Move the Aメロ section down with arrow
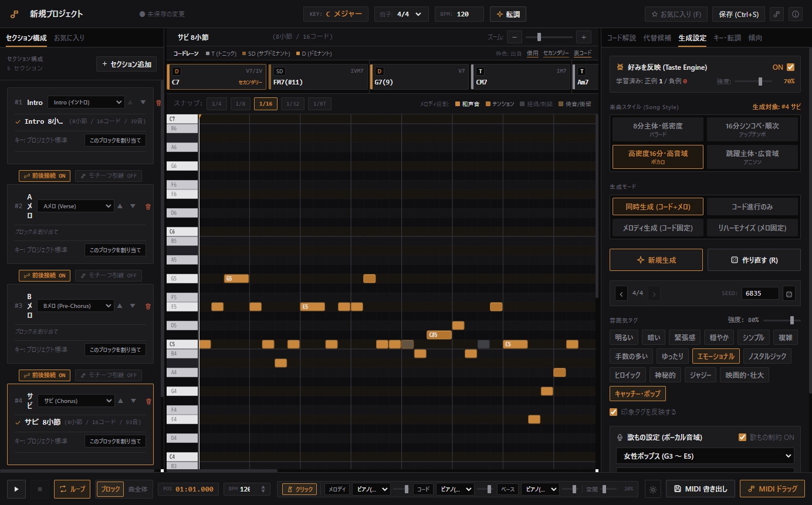 click(x=133, y=206)
